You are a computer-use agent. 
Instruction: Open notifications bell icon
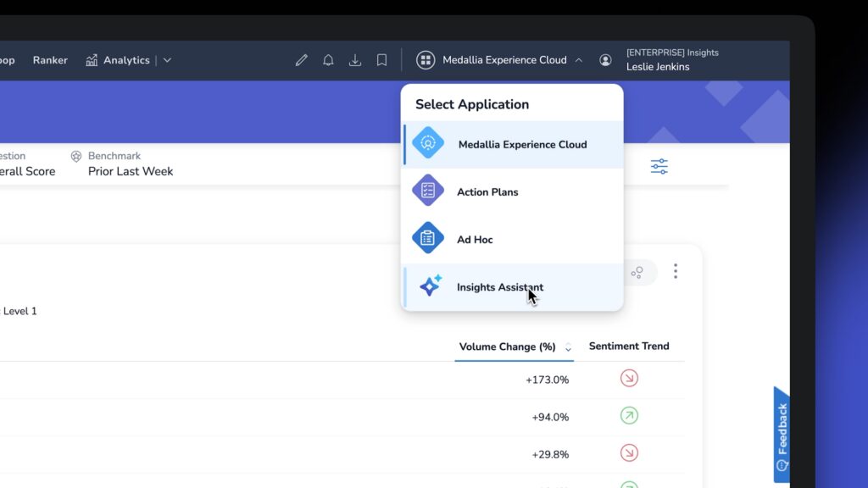click(328, 60)
